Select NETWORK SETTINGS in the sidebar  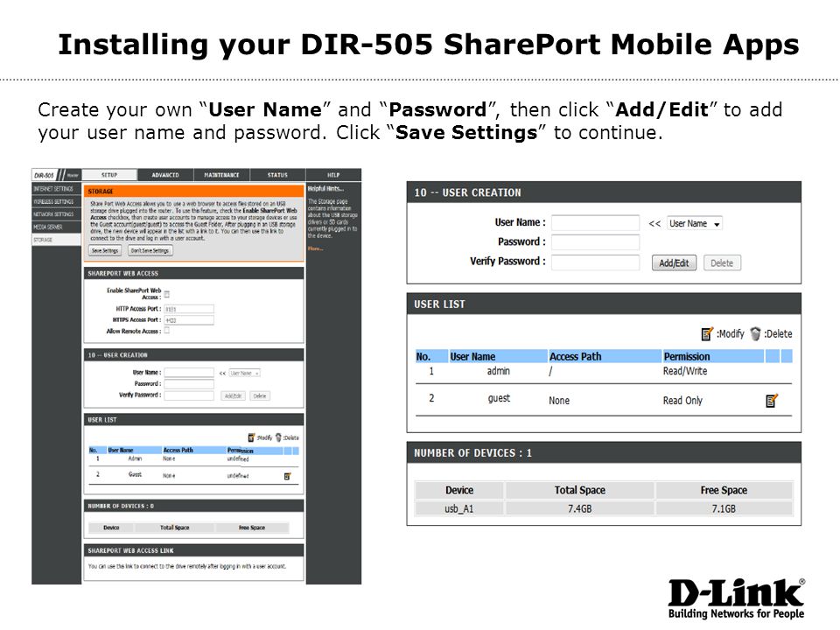tap(56, 214)
